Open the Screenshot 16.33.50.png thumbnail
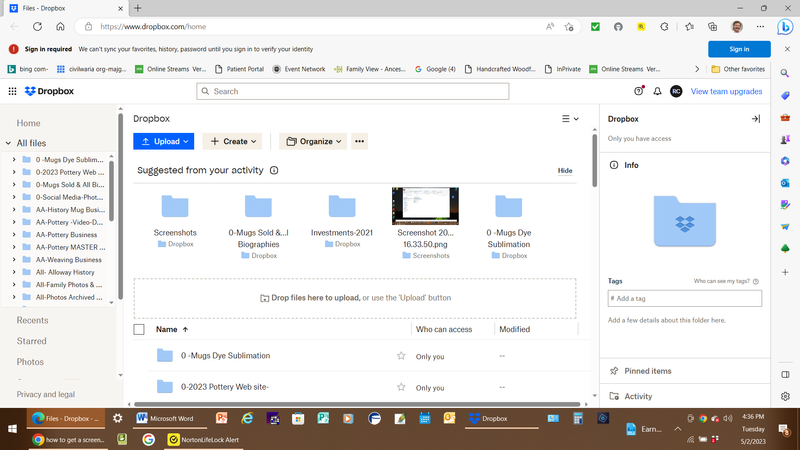 pos(425,206)
